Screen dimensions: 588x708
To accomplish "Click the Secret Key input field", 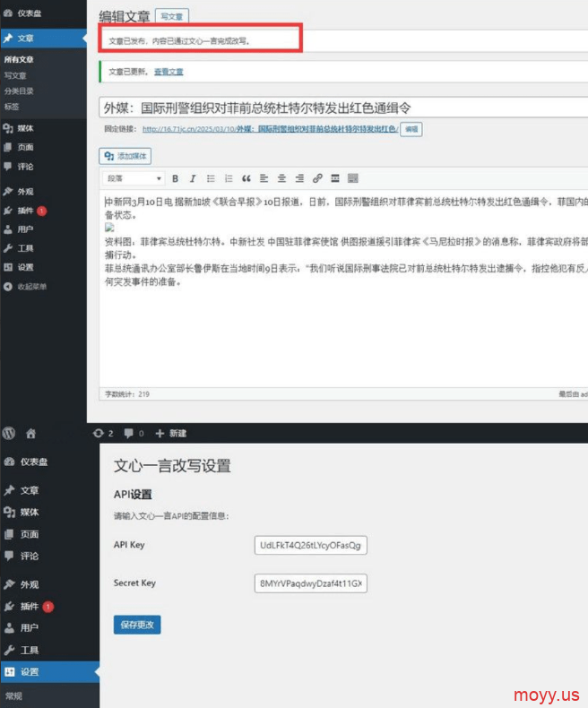I will pos(311,583).
